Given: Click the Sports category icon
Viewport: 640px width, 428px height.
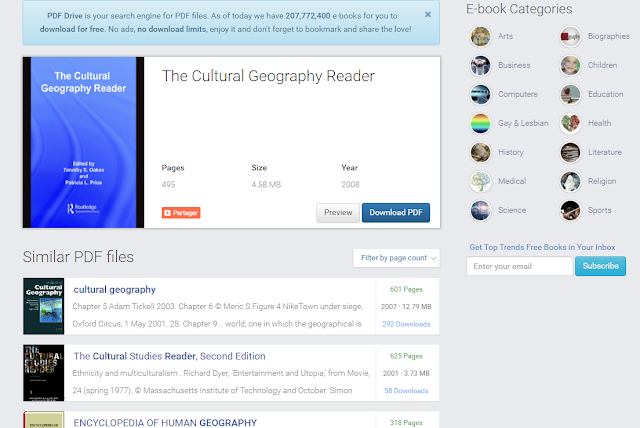Looking at the screenshot, I should click(570, 210).
